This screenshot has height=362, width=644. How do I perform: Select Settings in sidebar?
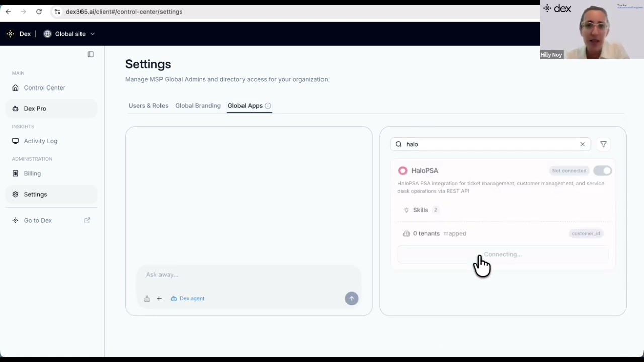[51, 194]
